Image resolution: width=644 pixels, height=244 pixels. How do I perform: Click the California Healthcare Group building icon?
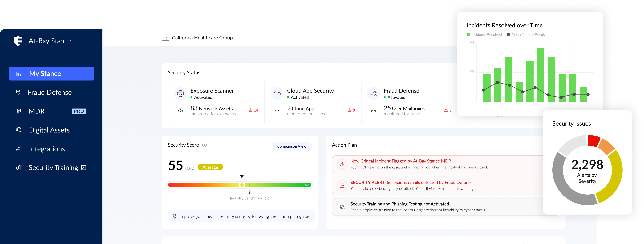(165, 38)
